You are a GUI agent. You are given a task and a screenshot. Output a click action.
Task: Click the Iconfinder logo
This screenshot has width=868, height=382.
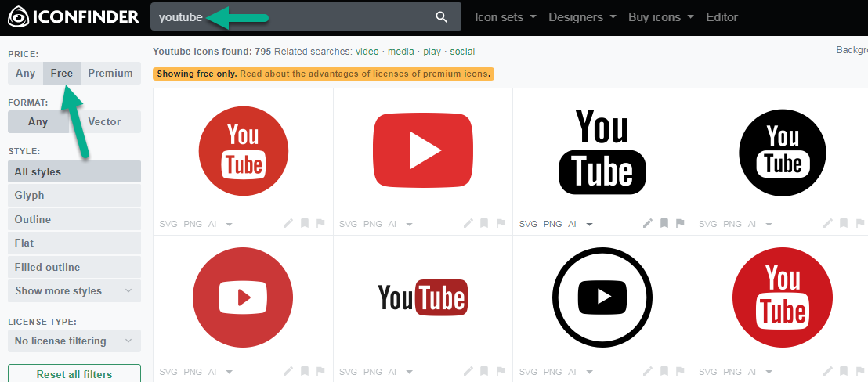(74, 16)
